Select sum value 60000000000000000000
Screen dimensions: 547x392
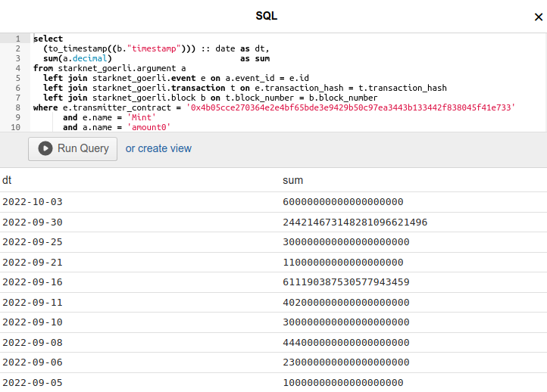(x=343, y=202)
